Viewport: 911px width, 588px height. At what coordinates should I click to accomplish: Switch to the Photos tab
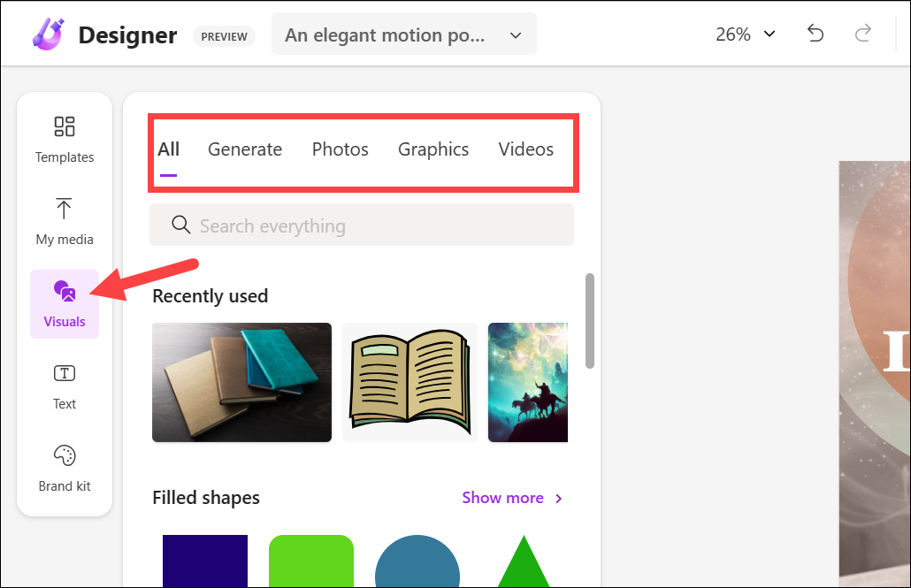[x=340, y=150]
